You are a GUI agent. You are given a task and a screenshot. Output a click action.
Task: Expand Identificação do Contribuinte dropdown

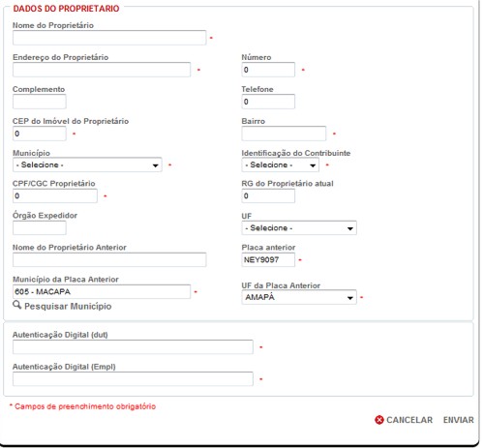[x=280, y=164]
